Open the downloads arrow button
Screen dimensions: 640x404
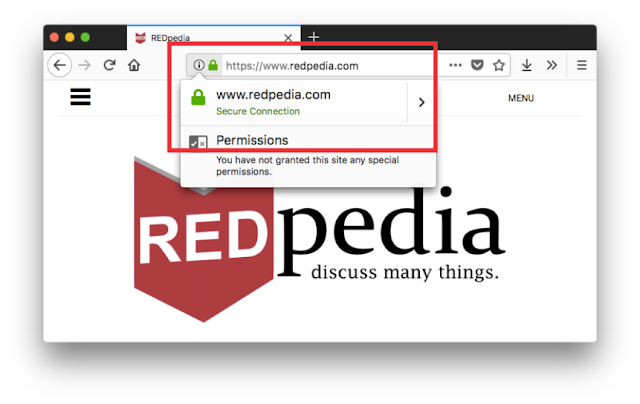[527, 65]
